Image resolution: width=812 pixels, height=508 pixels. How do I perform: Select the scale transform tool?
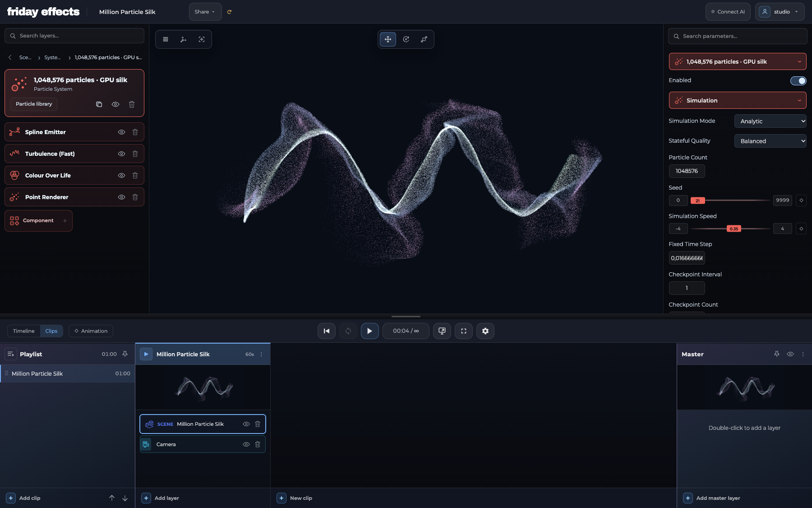pos(424,39)
